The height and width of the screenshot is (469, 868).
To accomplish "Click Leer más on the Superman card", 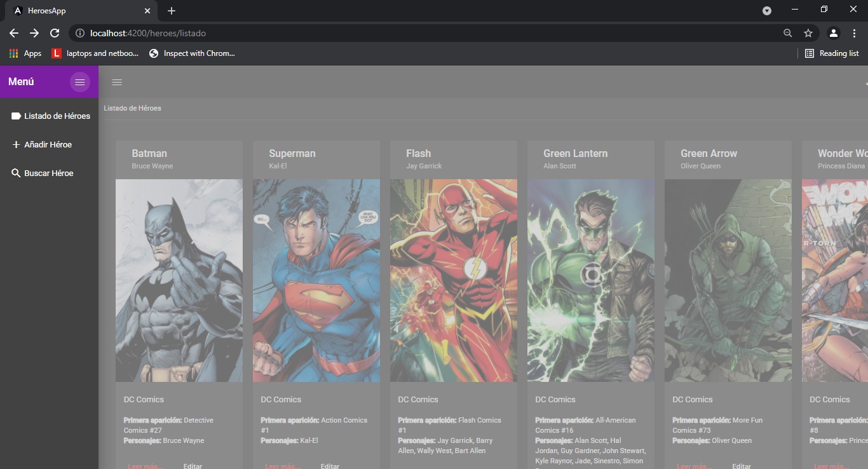I will [283, 466].
